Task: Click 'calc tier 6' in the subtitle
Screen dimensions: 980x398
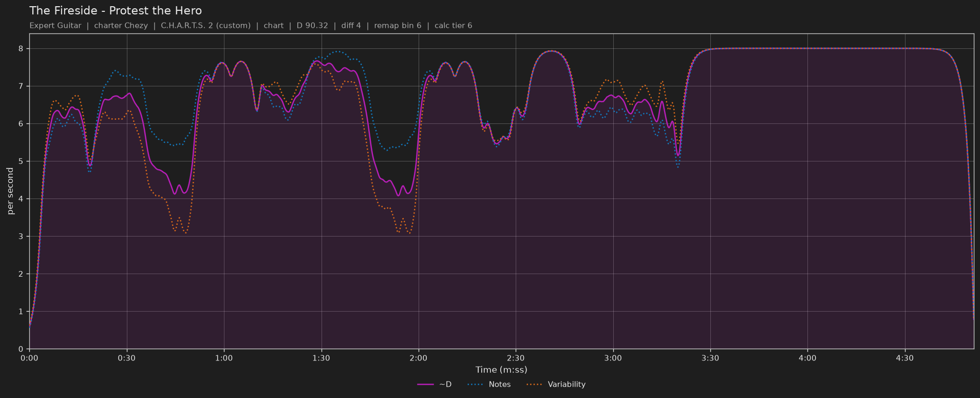Action: coord(454,26)
